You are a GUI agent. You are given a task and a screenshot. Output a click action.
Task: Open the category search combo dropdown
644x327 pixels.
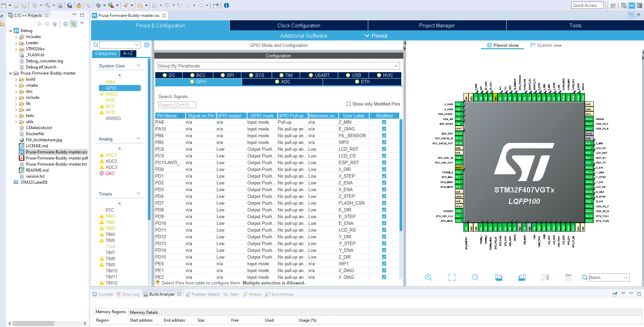(x=137, y=45)
